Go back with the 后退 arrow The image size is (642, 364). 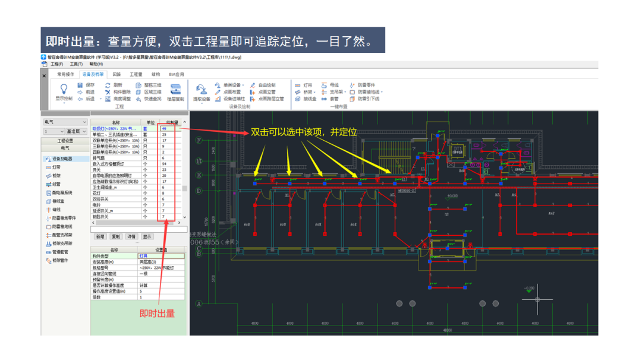86,99
